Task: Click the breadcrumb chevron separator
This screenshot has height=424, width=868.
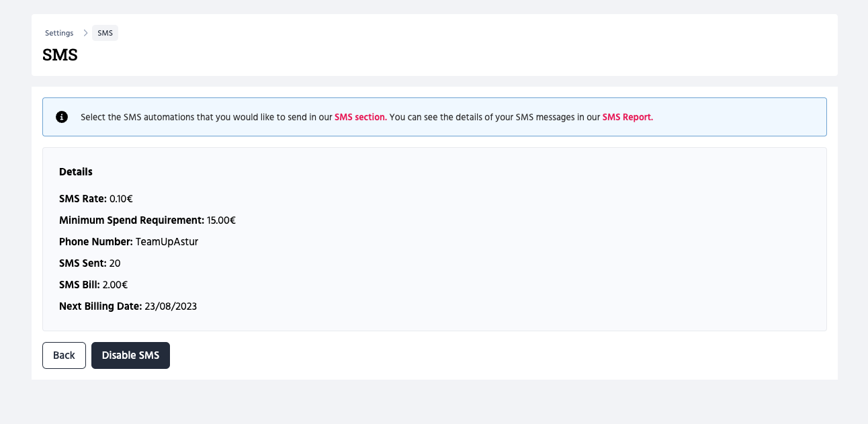Action: point(85,33)
